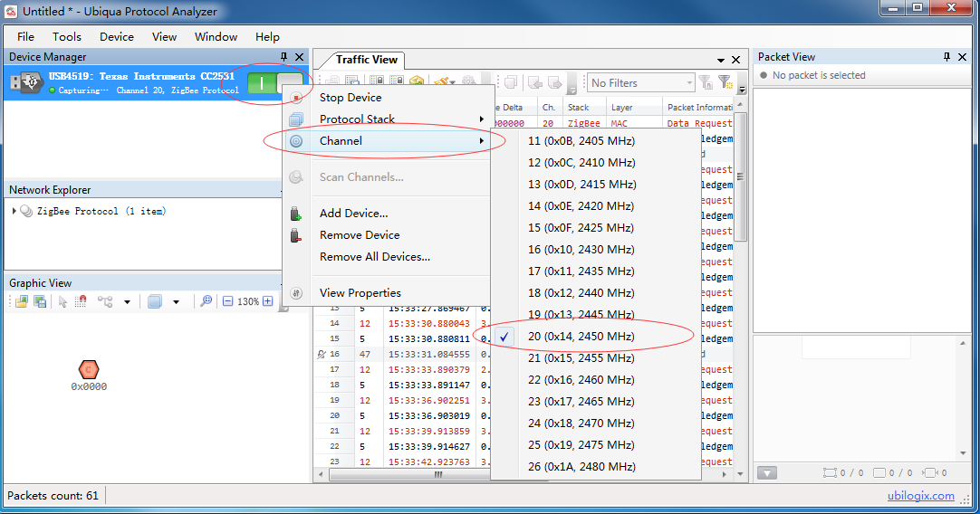The width and height of the screenshot is (980, 514).
Task: Click the save image icon in Graphic View
Action: pos(40,301)
